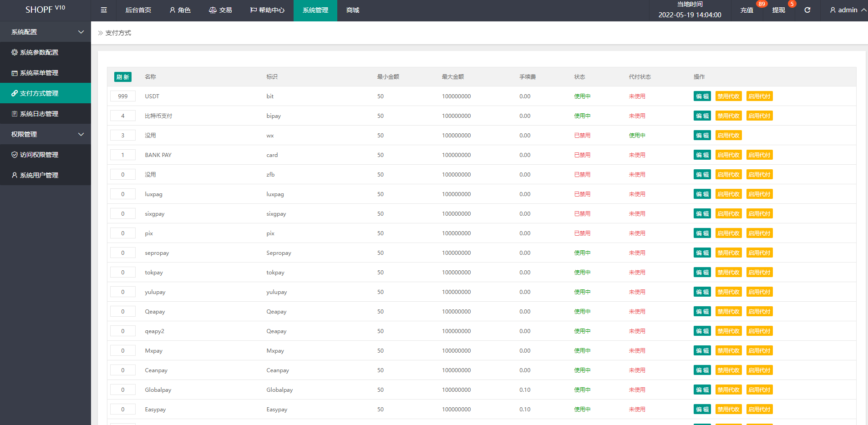Open 系统菜单管理 in the sidebar

pyautogui.click(x=39, y=73)
